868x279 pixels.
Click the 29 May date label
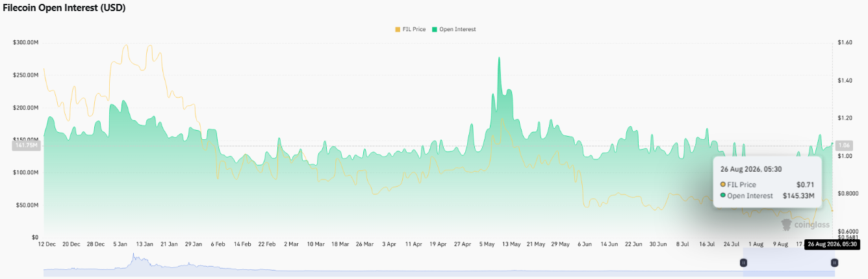tap(560, 245)
